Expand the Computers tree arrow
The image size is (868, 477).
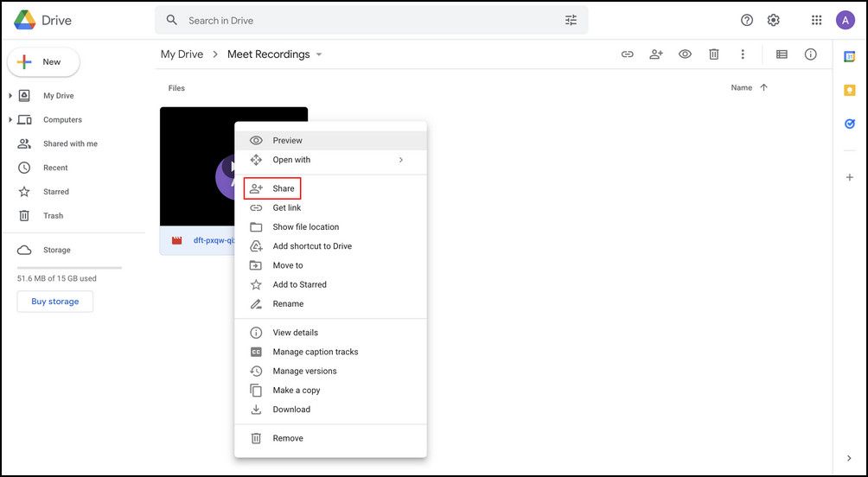click(x=10, y=119)
